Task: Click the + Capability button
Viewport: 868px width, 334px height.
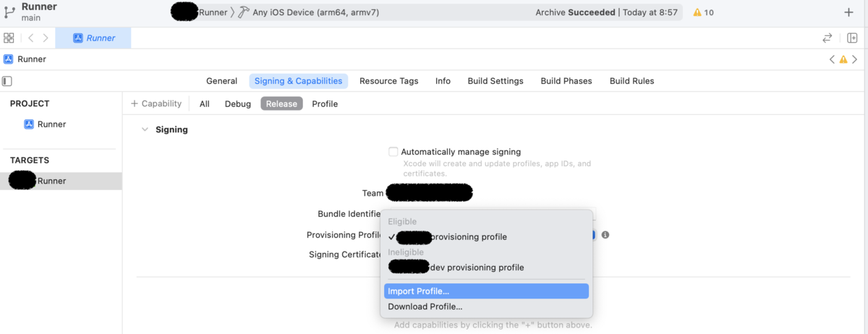Action: click(156, 104)
